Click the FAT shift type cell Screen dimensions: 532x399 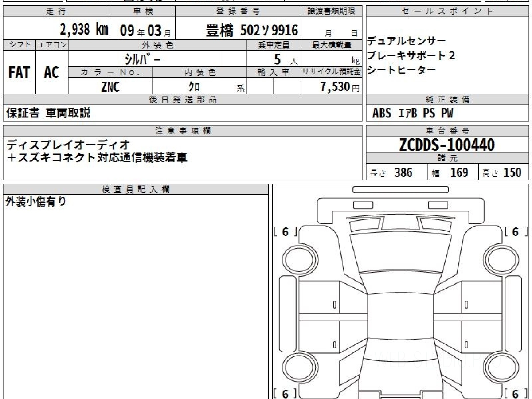tap(19, 73)
